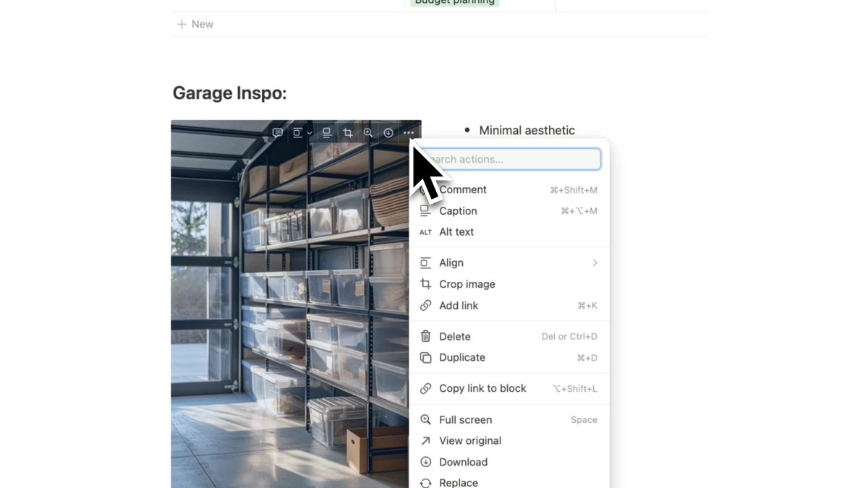Click the comment bubble icon in image toolbar

click(x=278, y=133)
